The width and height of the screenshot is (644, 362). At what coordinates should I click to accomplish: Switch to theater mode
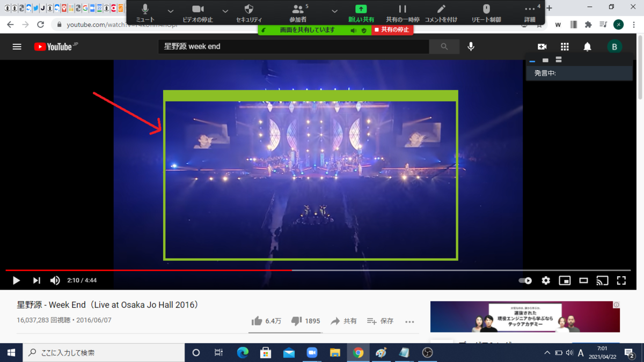point(583,280)
